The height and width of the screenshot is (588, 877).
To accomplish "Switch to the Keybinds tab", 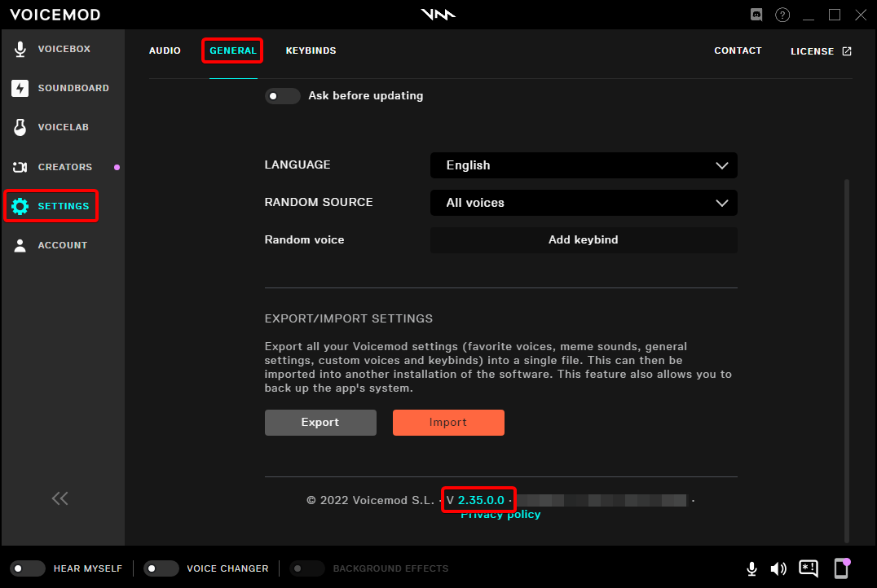I will click(x=311, y=50).
